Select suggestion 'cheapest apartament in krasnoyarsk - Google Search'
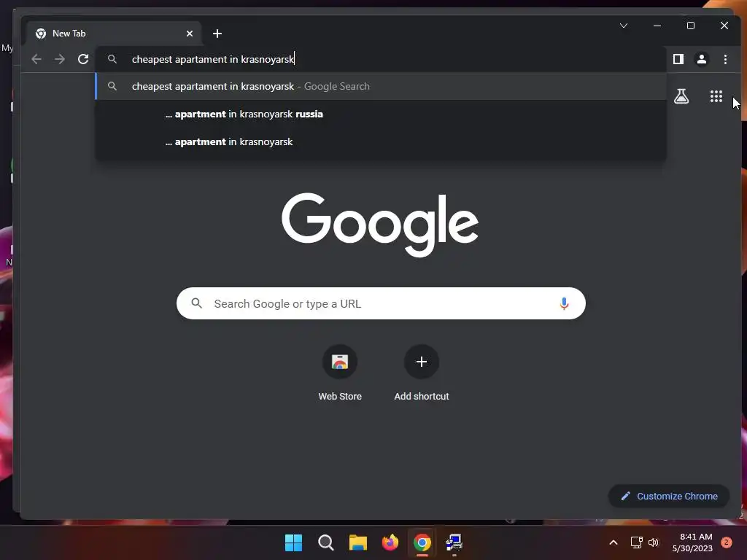 381,86
